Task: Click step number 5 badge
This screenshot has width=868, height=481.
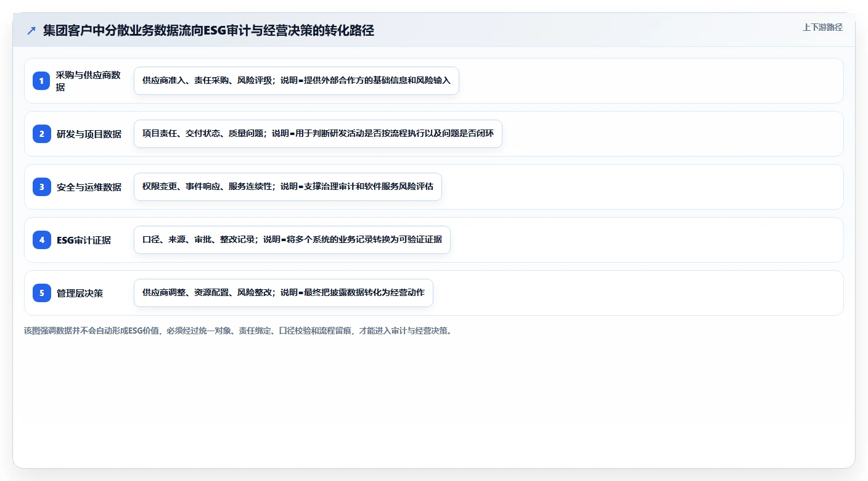Action: (42, 293)
